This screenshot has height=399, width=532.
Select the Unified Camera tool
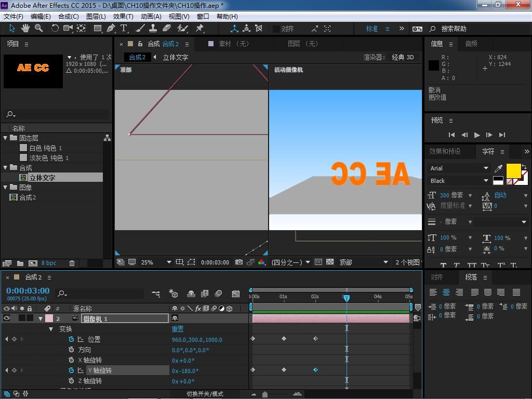(x=68, y=29)
